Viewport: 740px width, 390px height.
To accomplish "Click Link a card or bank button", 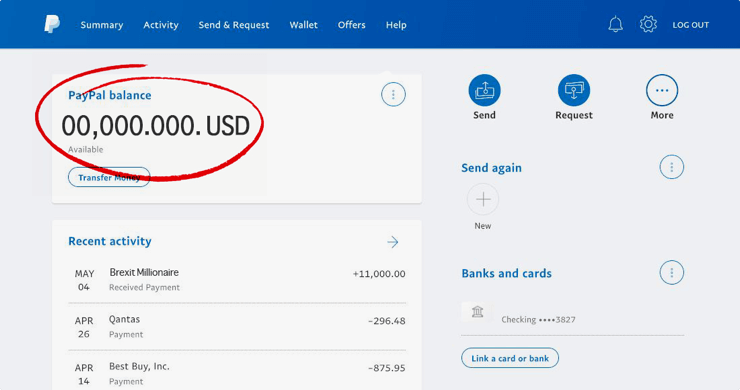I will pos(510,358).
